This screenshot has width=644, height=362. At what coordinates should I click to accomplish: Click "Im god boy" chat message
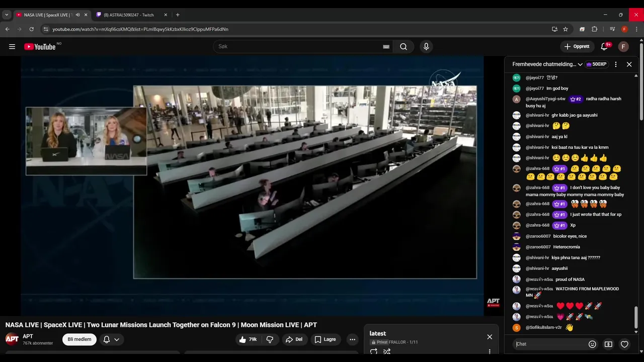point(557,88)
